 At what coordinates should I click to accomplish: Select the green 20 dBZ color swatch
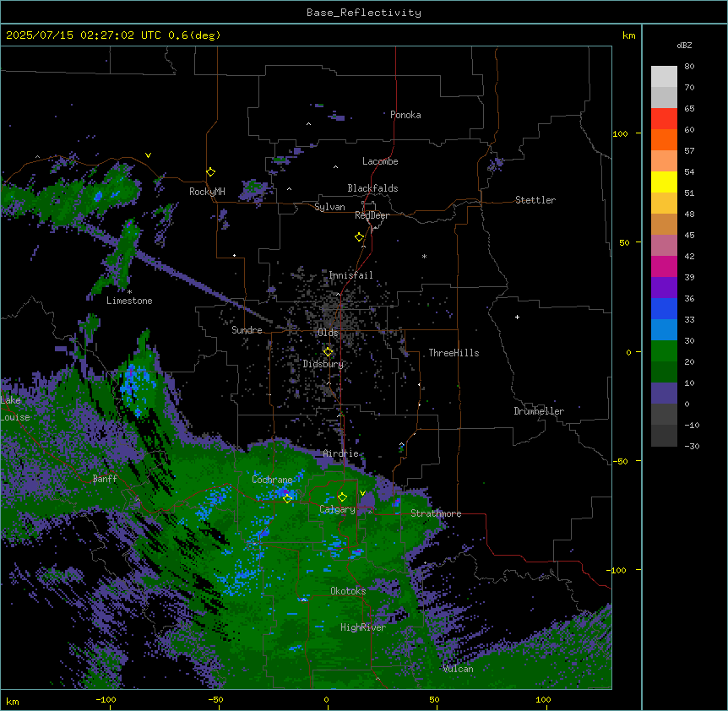664,351
